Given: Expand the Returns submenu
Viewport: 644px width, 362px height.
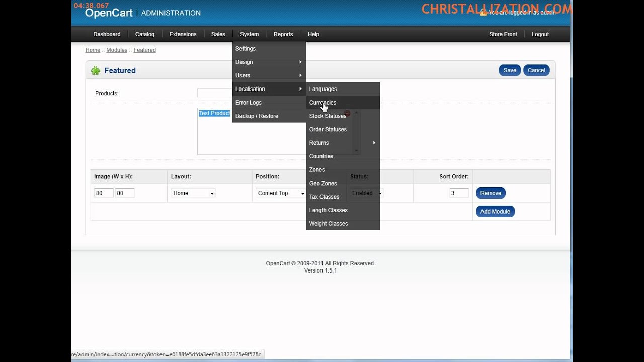Looking at the screenshot, I should [343, 143].
